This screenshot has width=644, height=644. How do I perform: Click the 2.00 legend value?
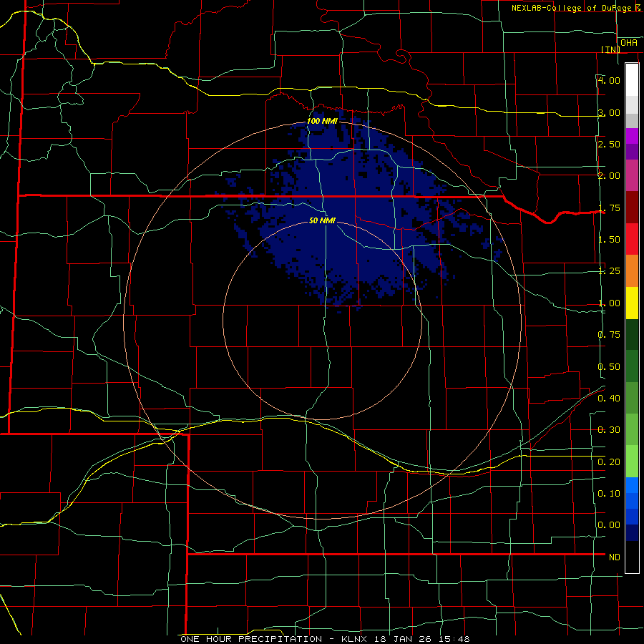pyautogui.click(x=609, y=176)
